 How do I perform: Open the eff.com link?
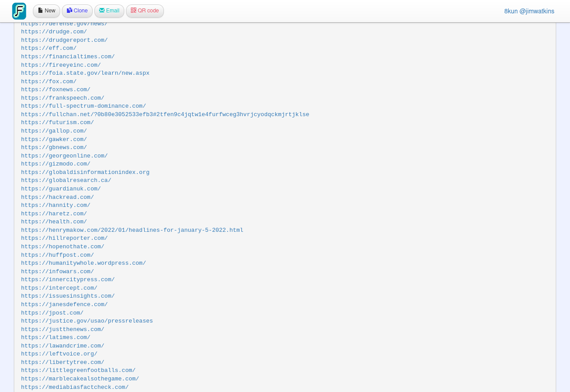coord(49,48)
